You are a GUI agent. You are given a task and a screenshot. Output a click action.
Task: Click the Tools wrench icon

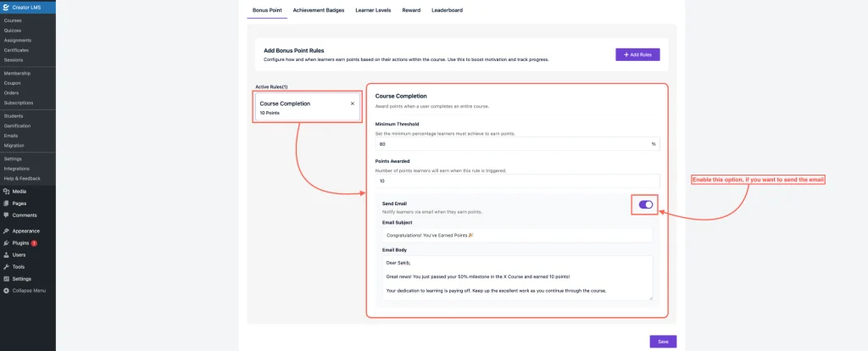[7, 266]
